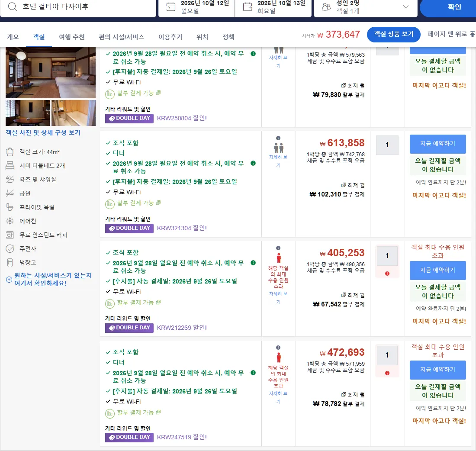The height and width of the screenshot is (451, 476).
Task: Click red warning icon under 472,693 quantity
Action: 387,373
